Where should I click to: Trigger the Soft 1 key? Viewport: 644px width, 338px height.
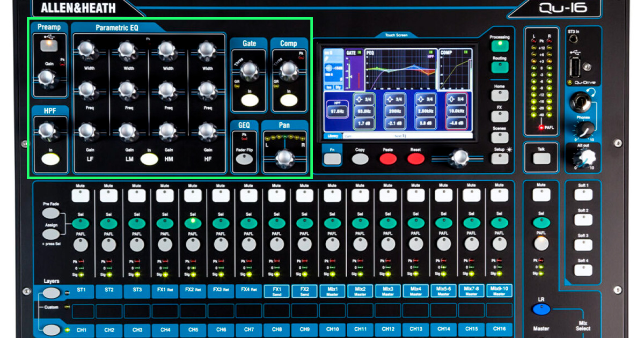583,196
